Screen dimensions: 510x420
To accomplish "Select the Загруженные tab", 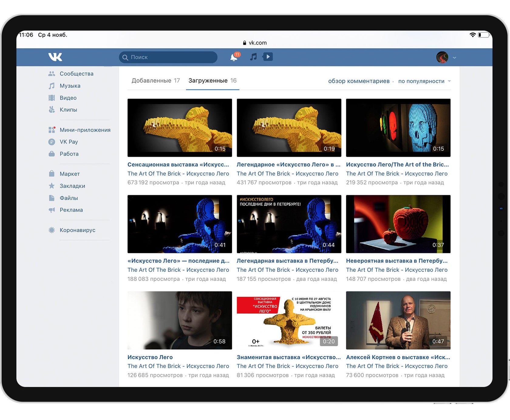I will click(212, 80).
